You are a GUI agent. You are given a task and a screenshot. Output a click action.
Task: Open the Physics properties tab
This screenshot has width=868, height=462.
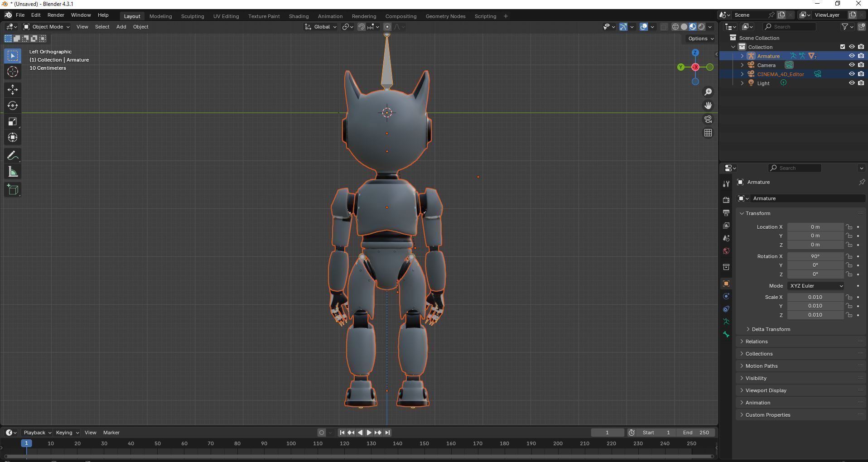click(726, 296)
